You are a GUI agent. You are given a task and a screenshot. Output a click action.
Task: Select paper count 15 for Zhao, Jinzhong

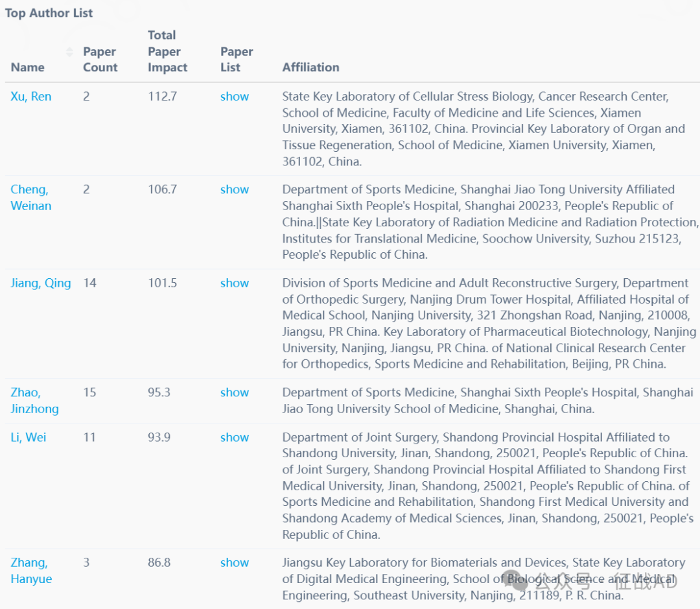click(x=89, y=393)
